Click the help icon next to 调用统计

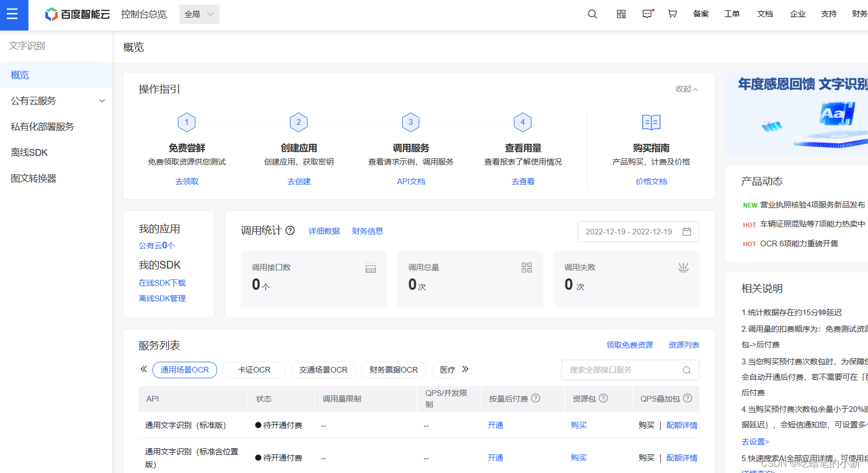pos(290,230)
